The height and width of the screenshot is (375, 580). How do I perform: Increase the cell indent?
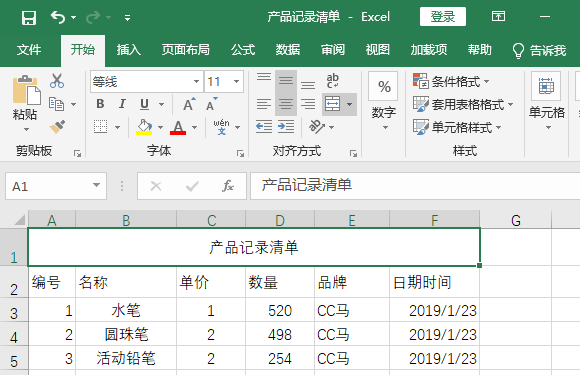pyautogui.click(x=286, y=127)
